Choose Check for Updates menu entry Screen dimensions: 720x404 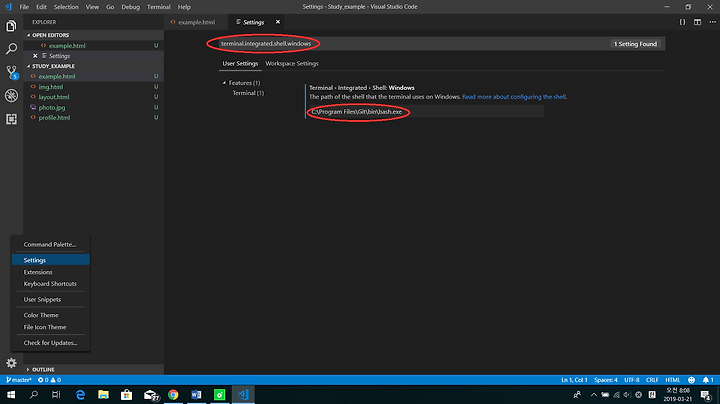pos(51,342)
